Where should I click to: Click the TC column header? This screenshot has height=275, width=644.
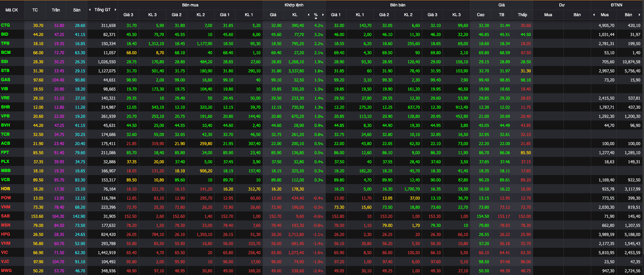point(35,10)
